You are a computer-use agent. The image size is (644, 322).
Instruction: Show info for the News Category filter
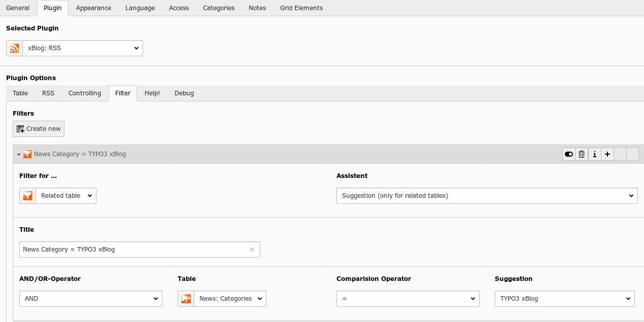(594, 154)
